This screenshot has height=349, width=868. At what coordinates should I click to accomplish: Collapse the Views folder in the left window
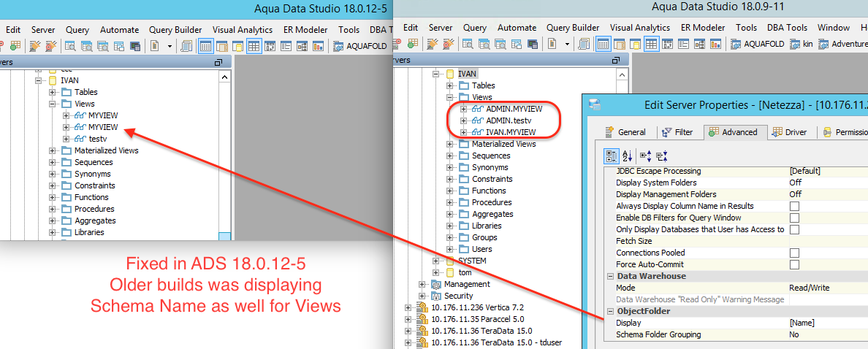[52, 104]
